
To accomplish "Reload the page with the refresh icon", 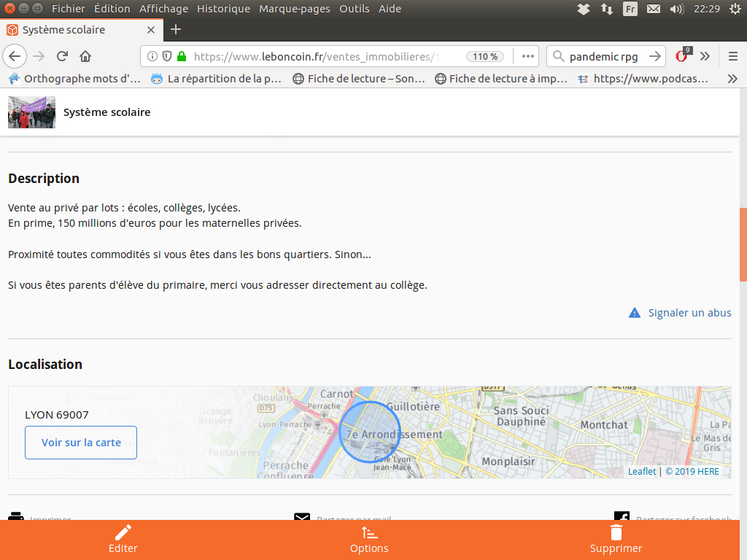I will point(63,56).
